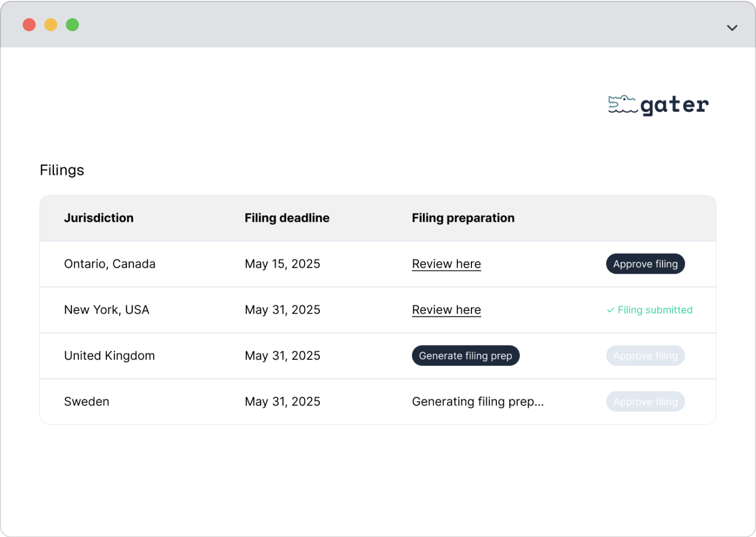Click the Sweden jurisdiction cell

click(86, 402)
